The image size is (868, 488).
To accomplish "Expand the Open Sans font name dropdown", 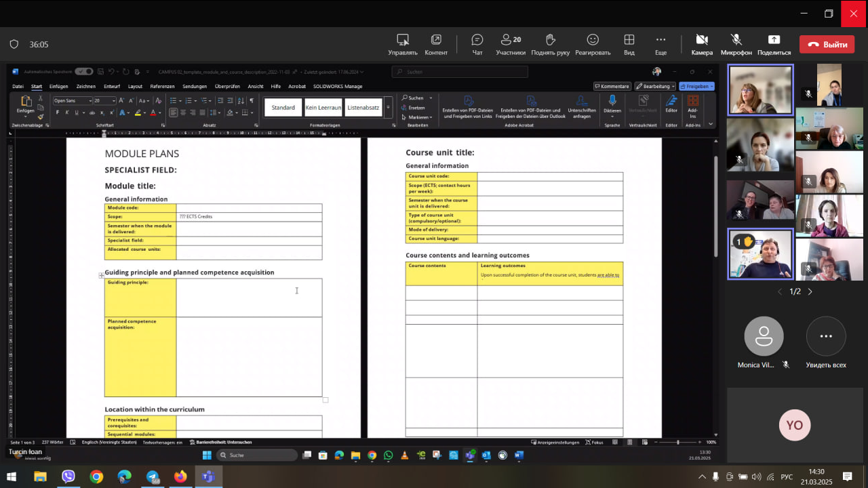I will (90, 100).
